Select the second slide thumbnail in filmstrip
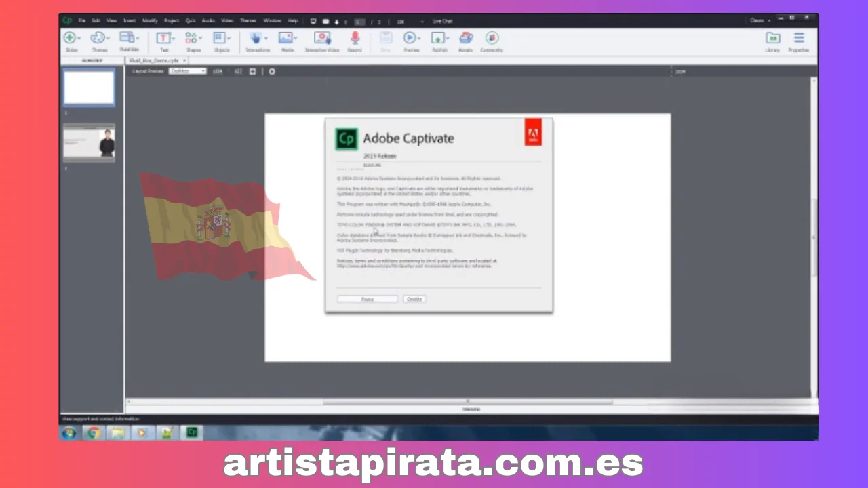The height and width of the screenshot is (488, 868). coord(89,142)
